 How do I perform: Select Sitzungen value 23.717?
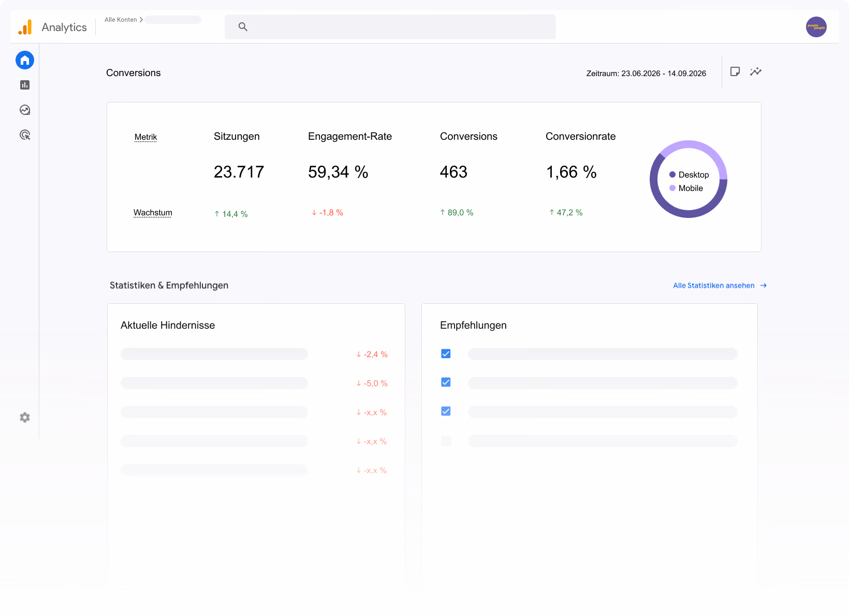point(239,172)
